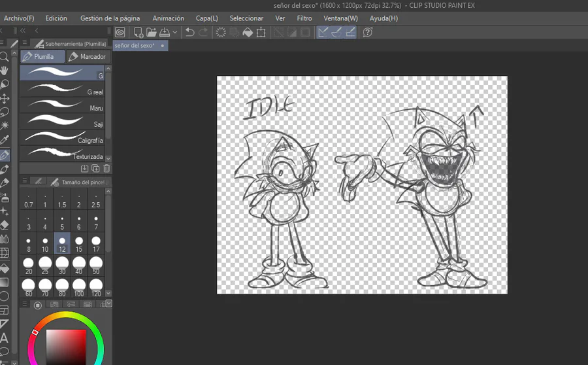Choose the Caligrafía pen brush

62,137
